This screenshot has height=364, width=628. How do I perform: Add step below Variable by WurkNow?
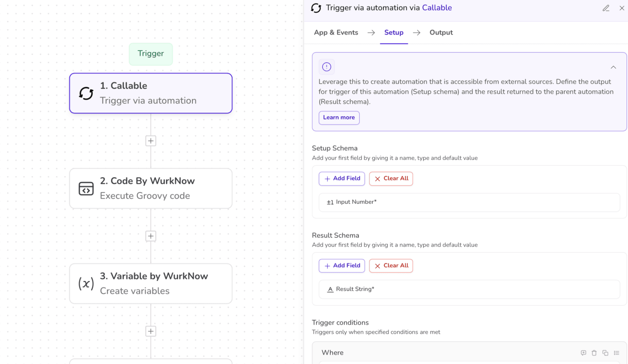coord(150,331)
